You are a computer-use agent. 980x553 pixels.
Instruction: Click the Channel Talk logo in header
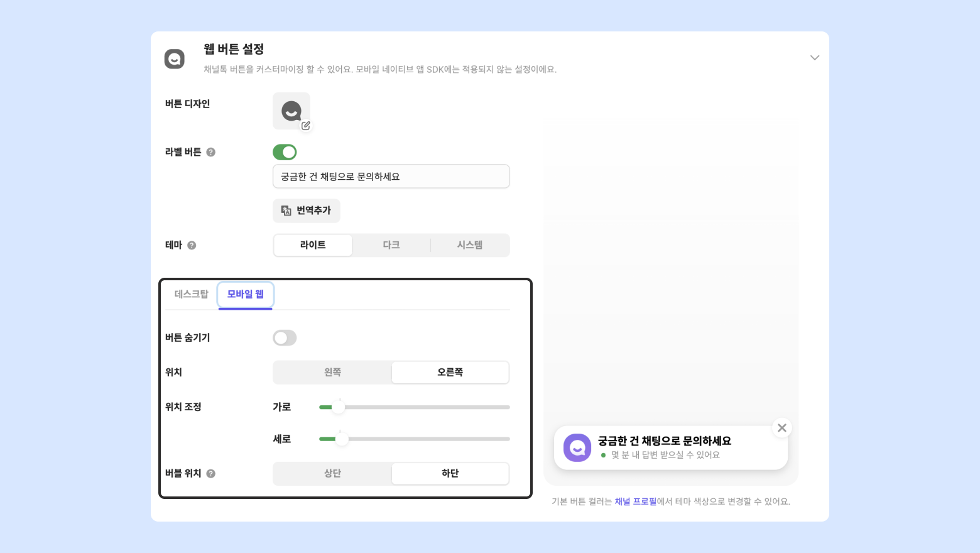(x=175, y=59)
